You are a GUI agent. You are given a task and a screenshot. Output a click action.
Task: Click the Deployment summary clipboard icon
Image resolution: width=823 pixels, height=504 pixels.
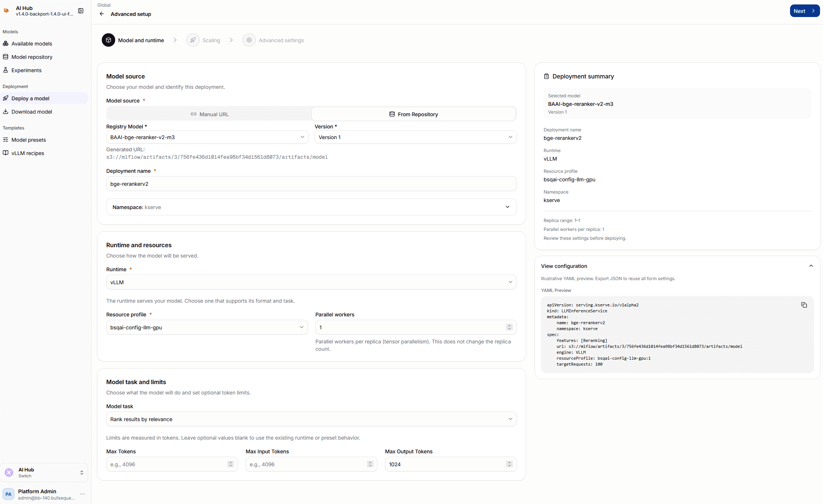point(546,76)
